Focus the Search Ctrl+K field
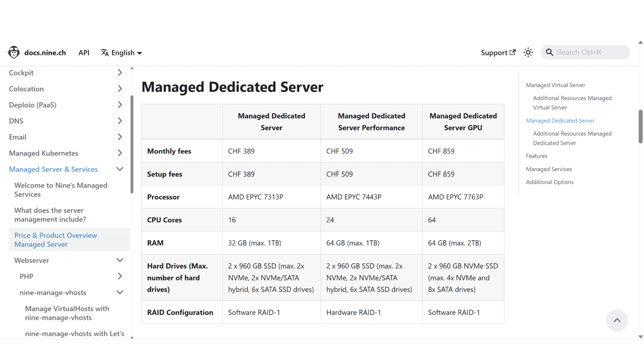Screen dimensions: 644x362 click(585, 52)
